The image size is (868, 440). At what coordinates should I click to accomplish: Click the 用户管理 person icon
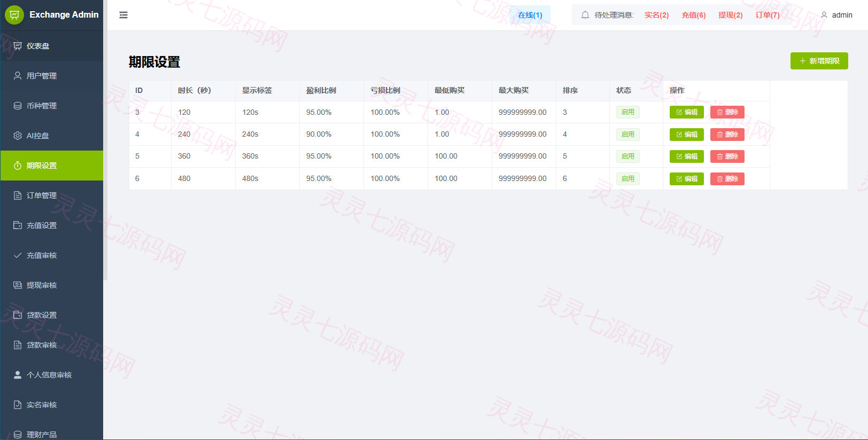18,76
